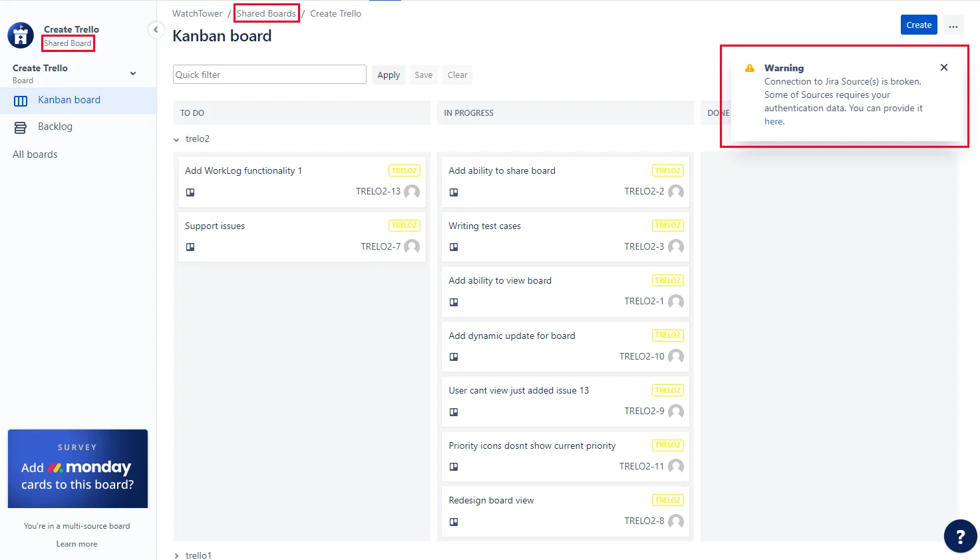Expand the Create Trello board dropdown
This screenshot has width=980, height=560.
(133, 73)
